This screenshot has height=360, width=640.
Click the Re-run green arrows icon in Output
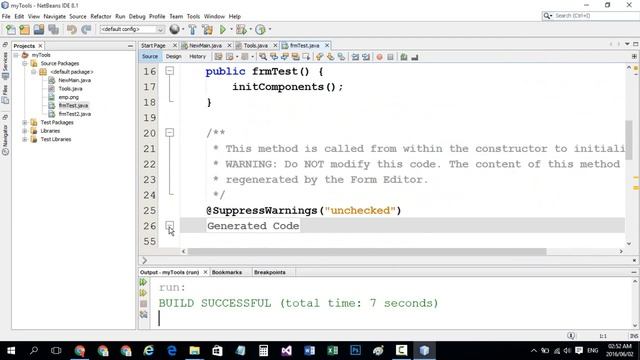click(x=143, y=282)
